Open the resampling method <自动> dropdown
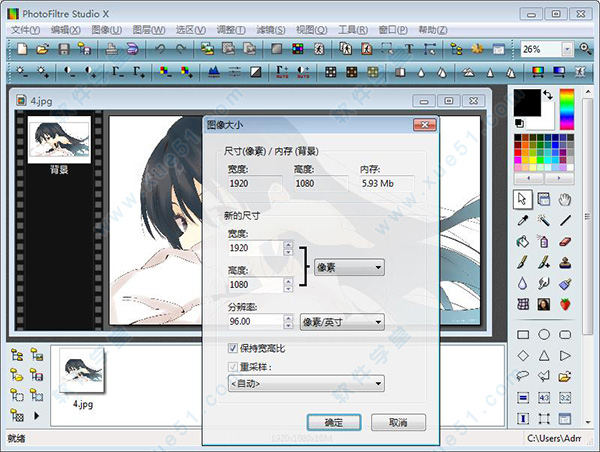Image resolution: width=600 pixels, height=452 pixels. 306,383
